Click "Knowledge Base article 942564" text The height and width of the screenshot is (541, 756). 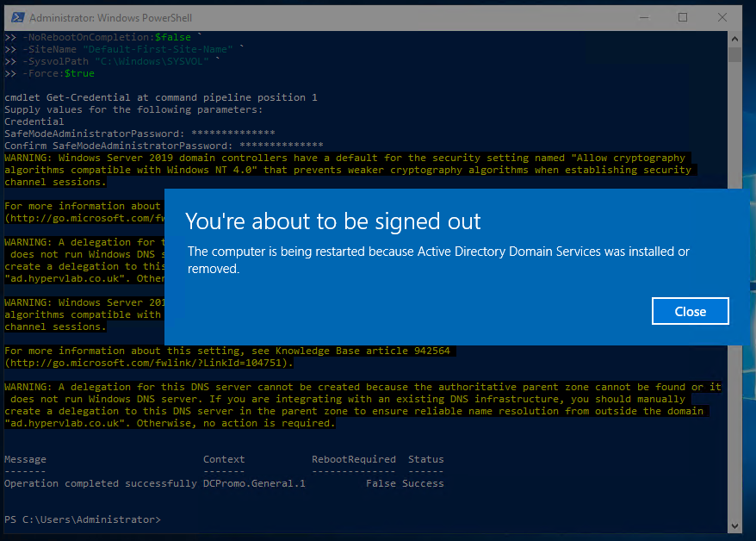363,351
